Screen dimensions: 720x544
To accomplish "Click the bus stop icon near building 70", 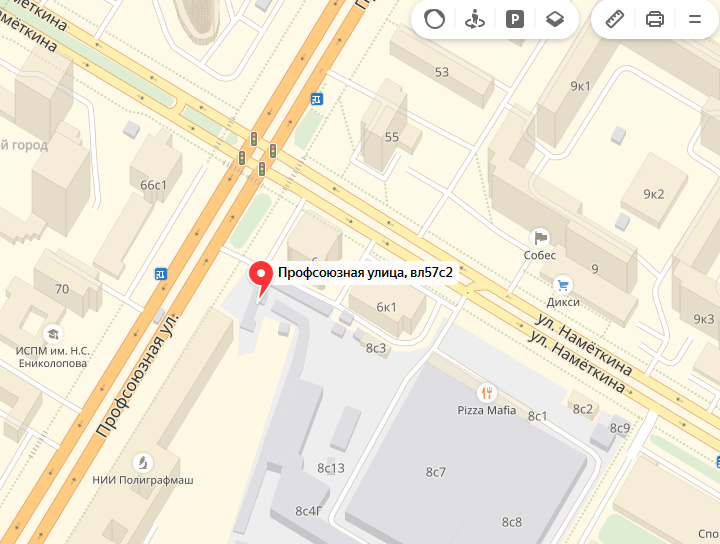I will (161, 274).
